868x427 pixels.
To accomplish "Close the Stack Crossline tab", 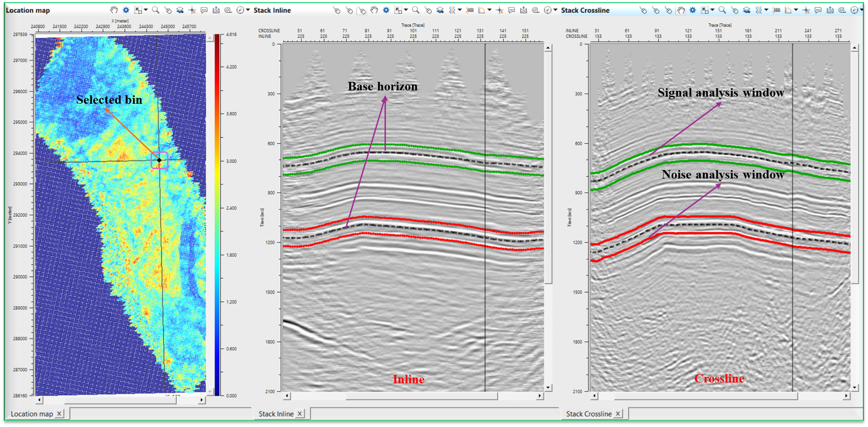I will tap(618, 414).
